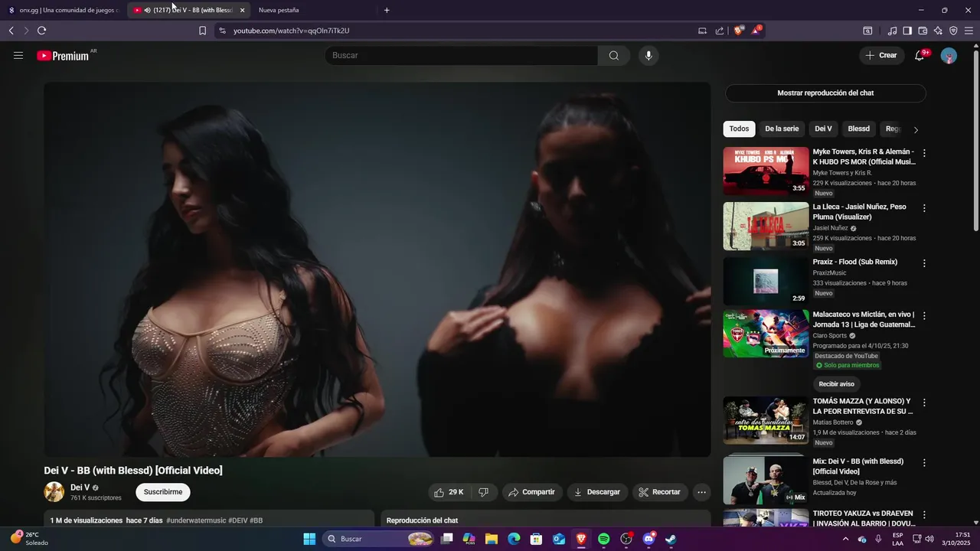Image resolution: width=980 pixels, height=551 pixels.
Task: Open Brave Rewards triangle icon
Action: [x=756, y=31]
